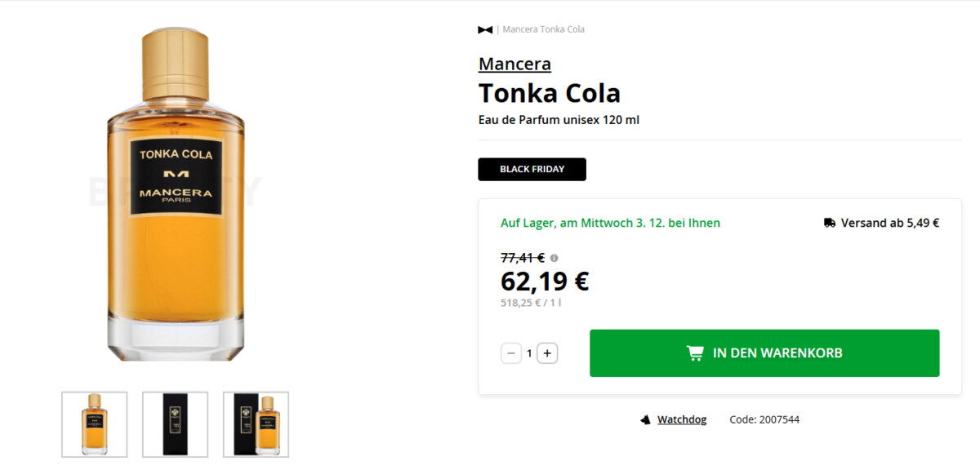Select the first bottle thumbnail
980x470 pixels.
(x=95, y=424)
